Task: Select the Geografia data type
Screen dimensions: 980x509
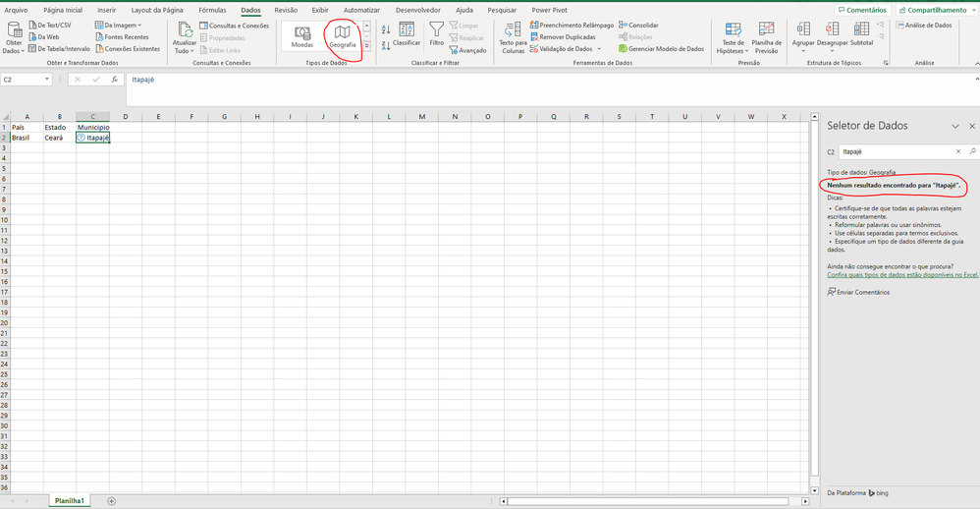Action: click(343, 37)
